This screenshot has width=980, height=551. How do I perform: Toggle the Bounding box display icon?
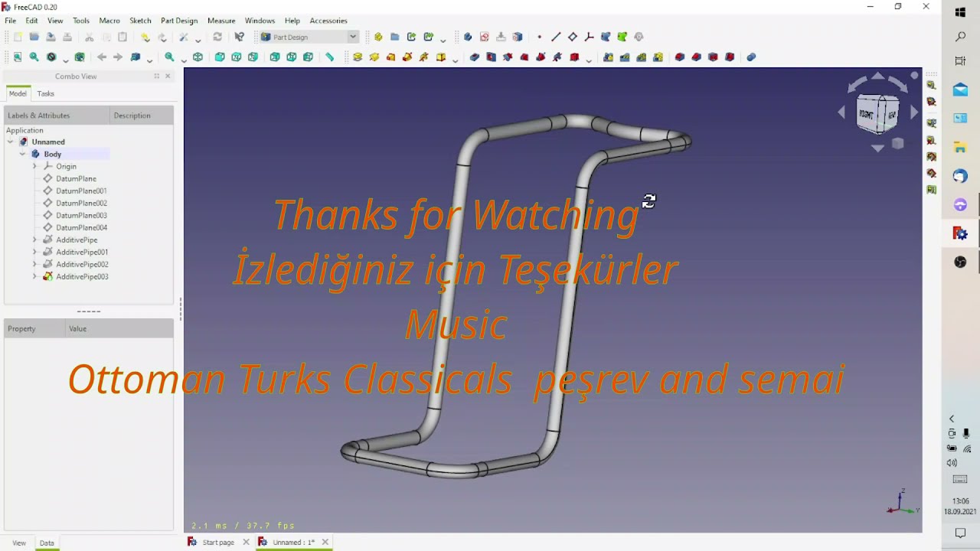80,57
